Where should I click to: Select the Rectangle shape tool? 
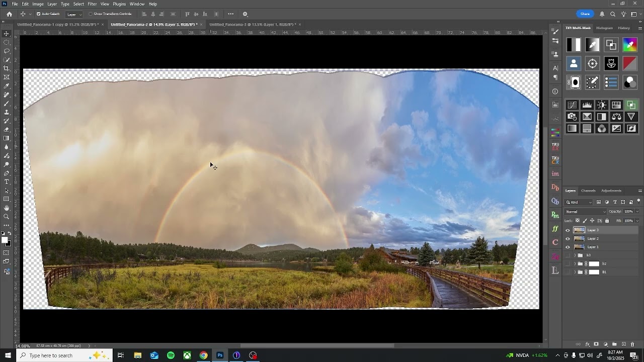(7, 199)
